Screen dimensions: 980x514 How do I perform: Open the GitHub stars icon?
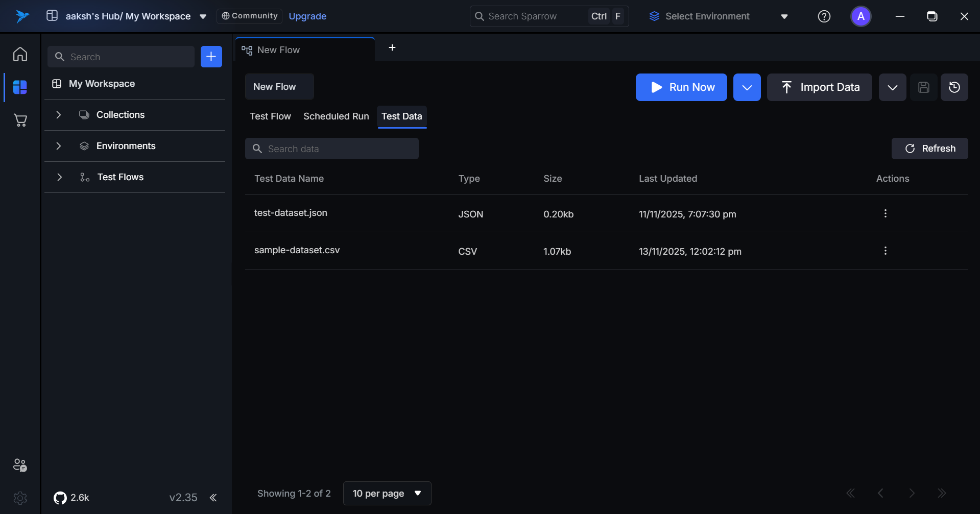(60, 498)
